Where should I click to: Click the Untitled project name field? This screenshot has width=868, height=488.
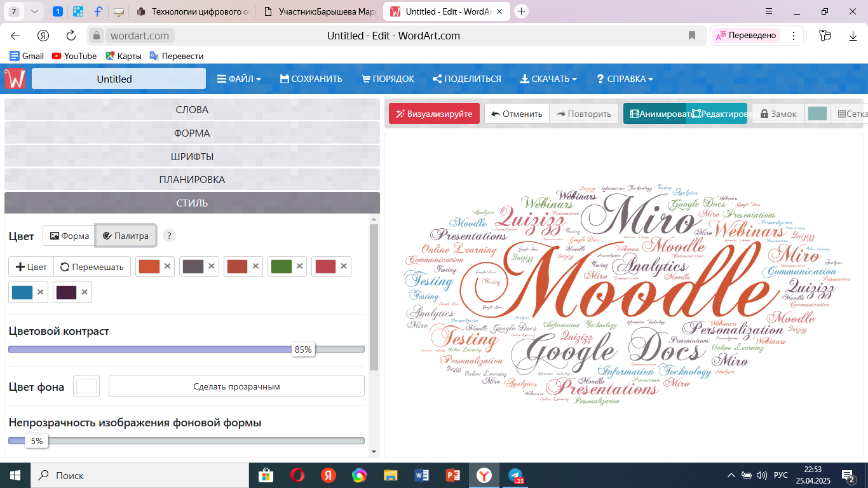pos(119,79)
